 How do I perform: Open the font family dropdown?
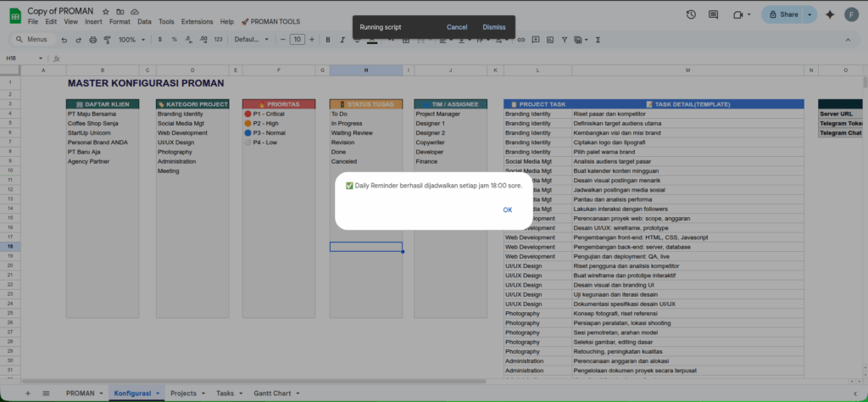tap(250, 40)
